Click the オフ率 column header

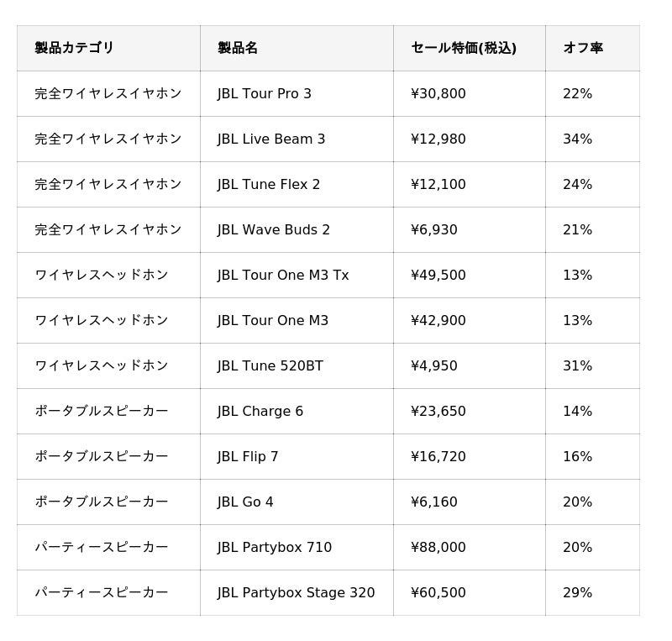point(583,49)
